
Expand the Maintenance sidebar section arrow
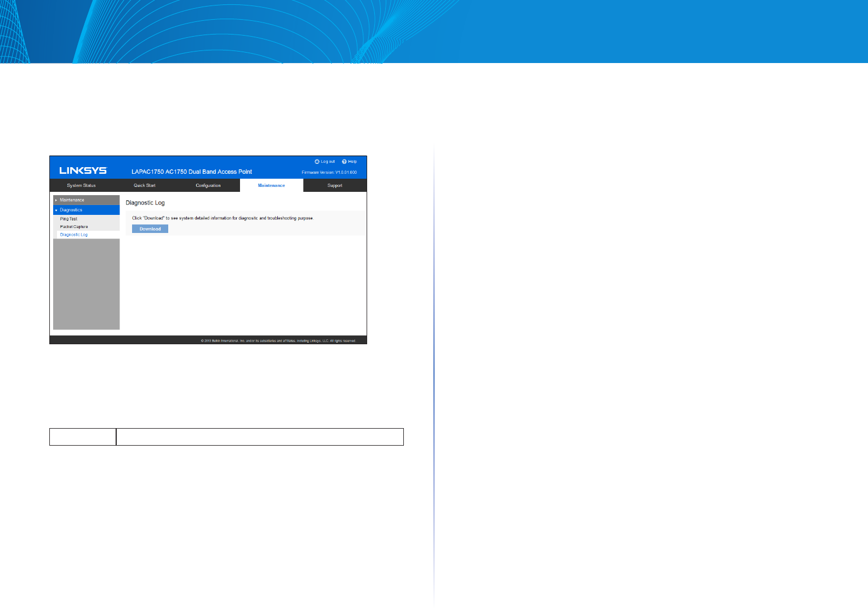(56, 200)
